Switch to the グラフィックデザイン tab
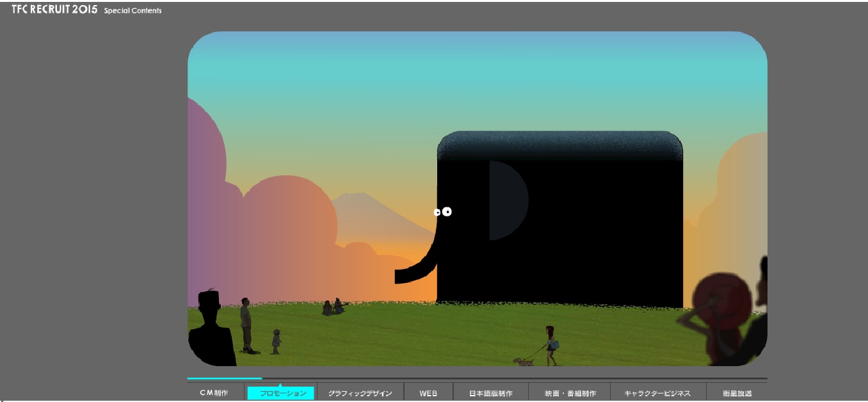Image resolution: width=868 pixels, height=402 pixels. tap(360, 393)
